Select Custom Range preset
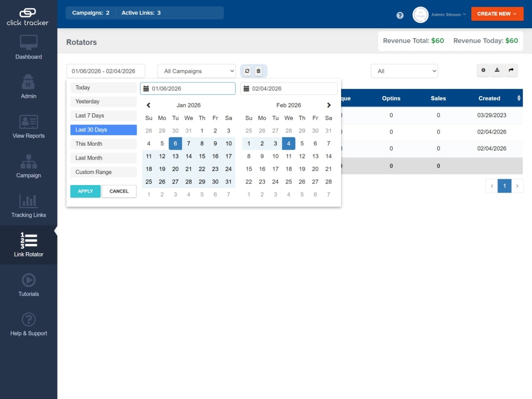 104,172
